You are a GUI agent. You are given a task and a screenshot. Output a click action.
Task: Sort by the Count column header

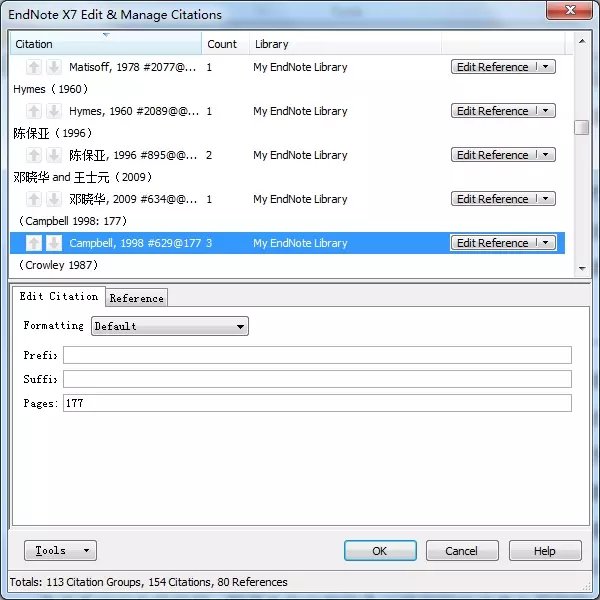coord(225,44)
